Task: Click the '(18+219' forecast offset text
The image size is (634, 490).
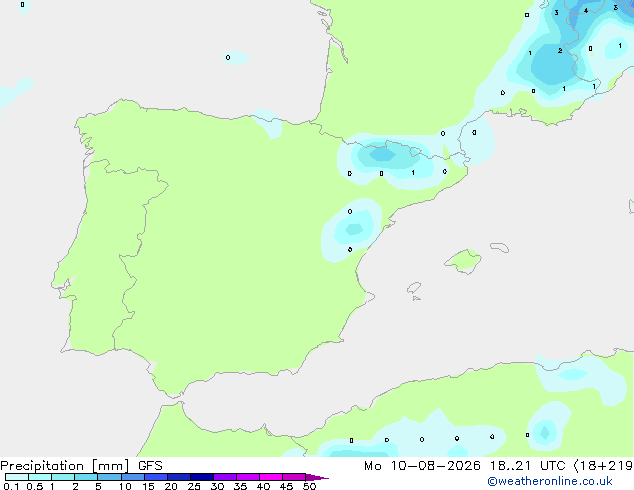Action: (604, 466)
